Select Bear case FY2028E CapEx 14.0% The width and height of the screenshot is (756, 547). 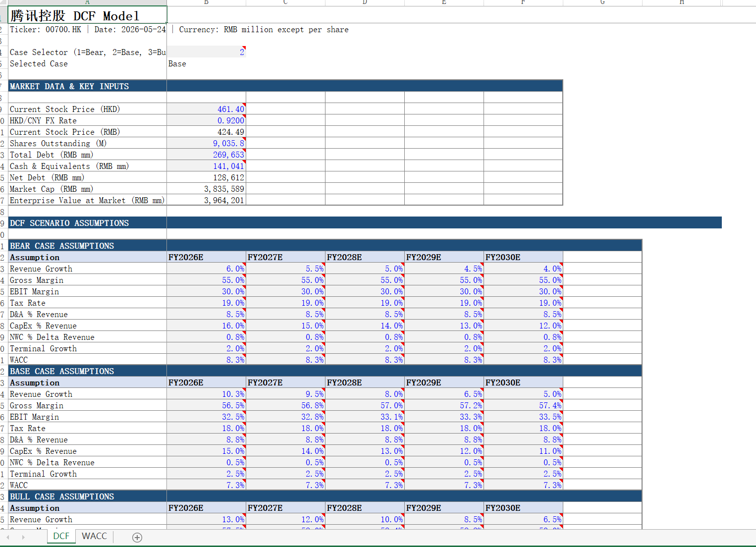point(365,326)
